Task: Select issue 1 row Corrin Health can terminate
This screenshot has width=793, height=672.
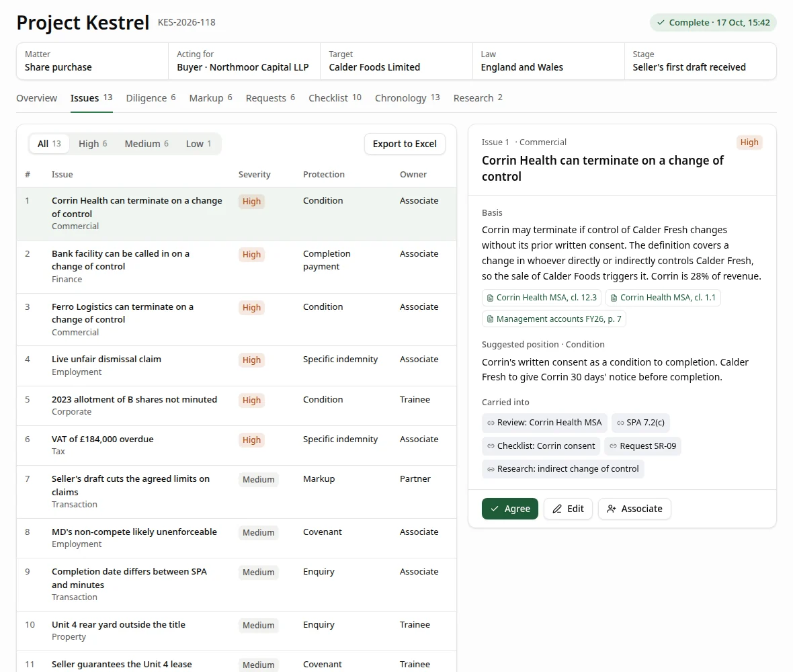Action: point(237,214)
